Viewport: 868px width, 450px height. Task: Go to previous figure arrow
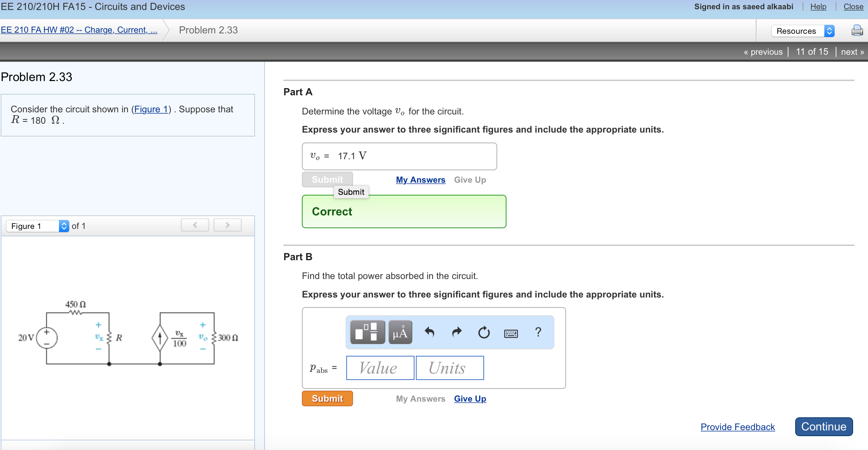(x=195, y=225)
